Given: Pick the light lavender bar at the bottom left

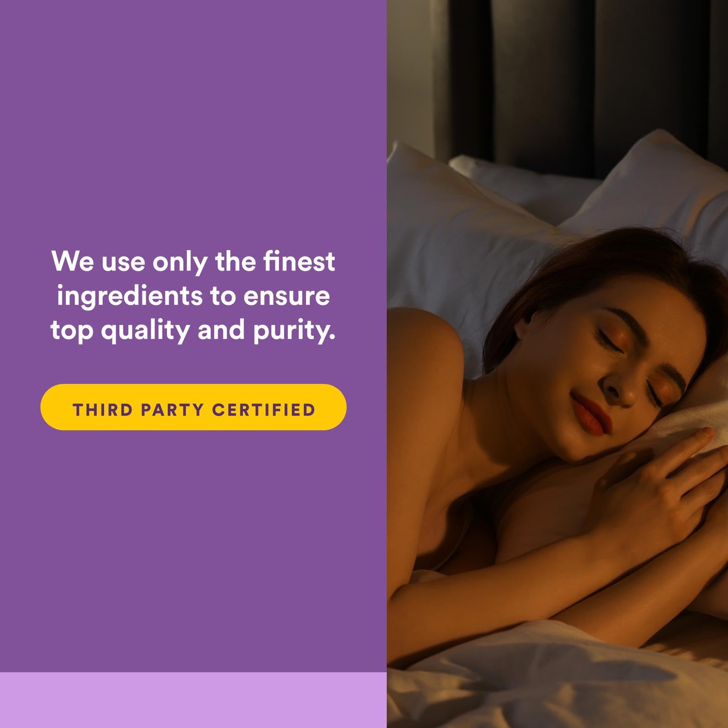Looking at the screenshot, I should 193,700.
